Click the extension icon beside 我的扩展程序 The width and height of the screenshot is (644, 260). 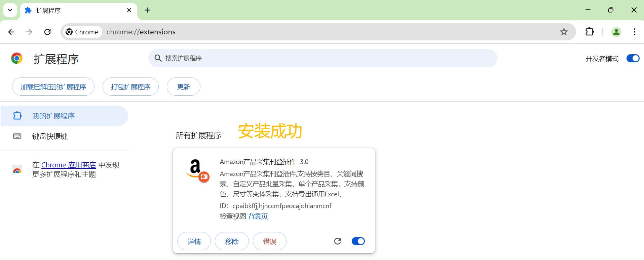pyautogui.click(x=17, y=116)
